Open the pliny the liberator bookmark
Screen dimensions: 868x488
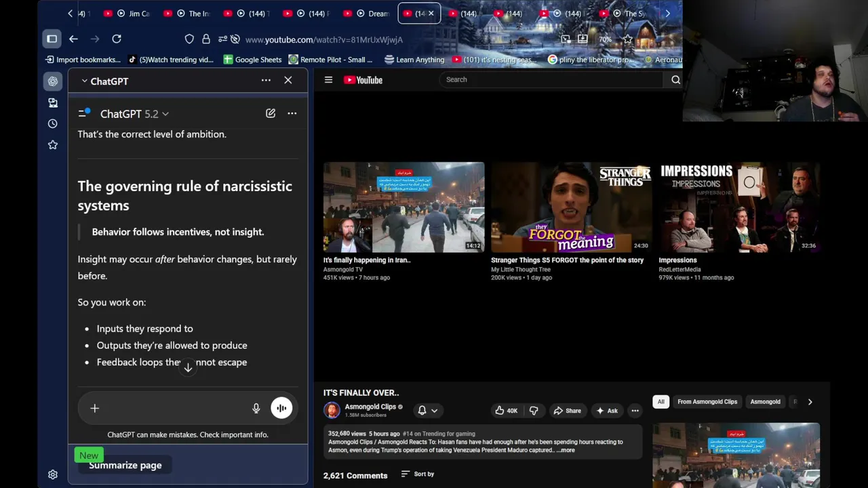click(x=590, y=60)
